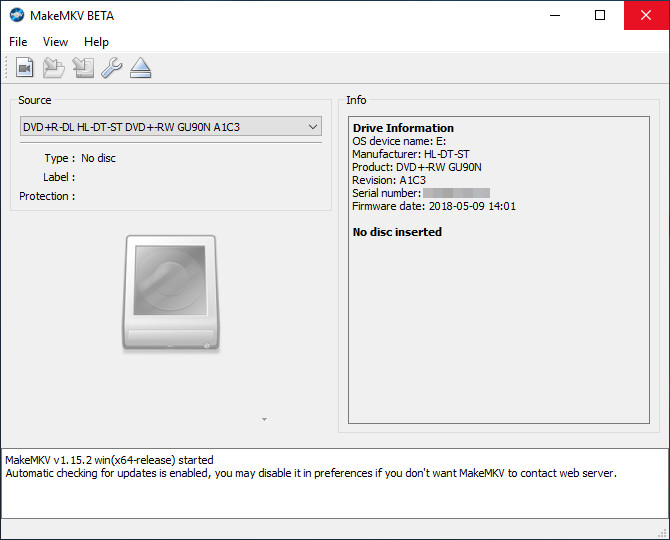The image size is (670, 540).
Task: Open the File menu
Action: pos(18,42)
